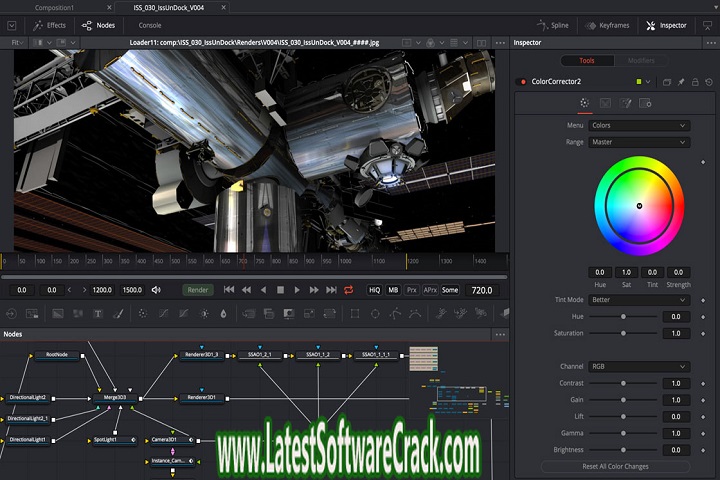Image resolution: width=720 pixels, height=480 pixels.
Task: Click the green Render button
Action: (198, 290)
